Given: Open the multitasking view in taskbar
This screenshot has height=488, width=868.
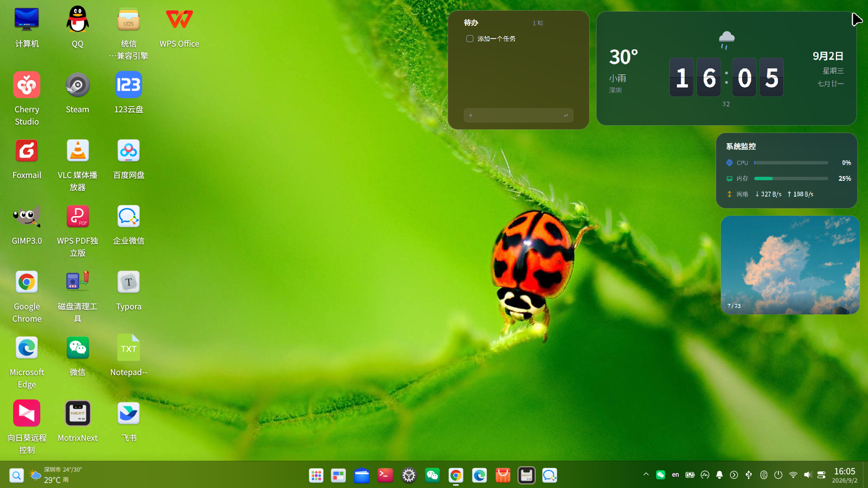Looking at the screenshot, I should tap(338, 475).
